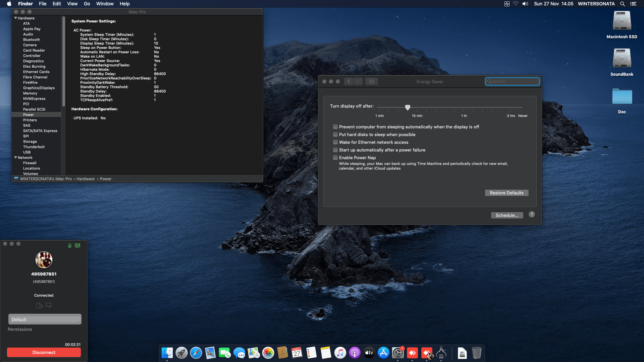644x362 pixels.
Task: Click the display-off slider at 1 hr
Action: pos(464,108)
